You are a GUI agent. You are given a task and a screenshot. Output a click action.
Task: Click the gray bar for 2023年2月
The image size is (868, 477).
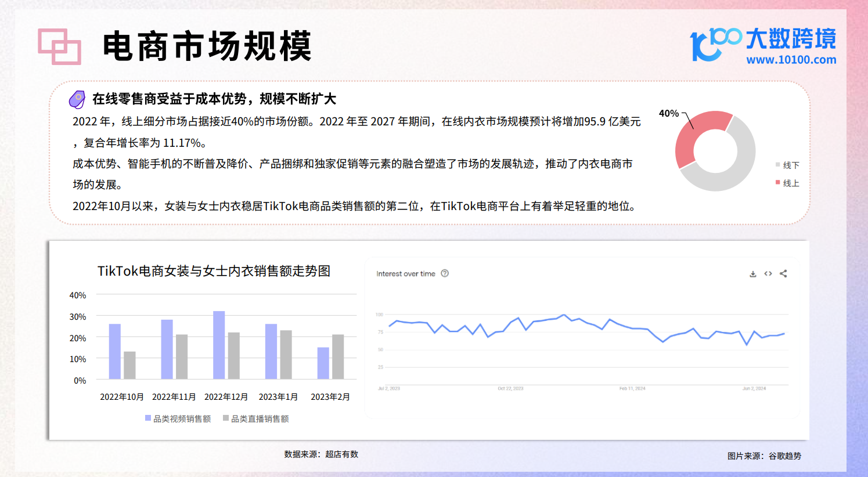pyautogui.click(x=338, y=356)
